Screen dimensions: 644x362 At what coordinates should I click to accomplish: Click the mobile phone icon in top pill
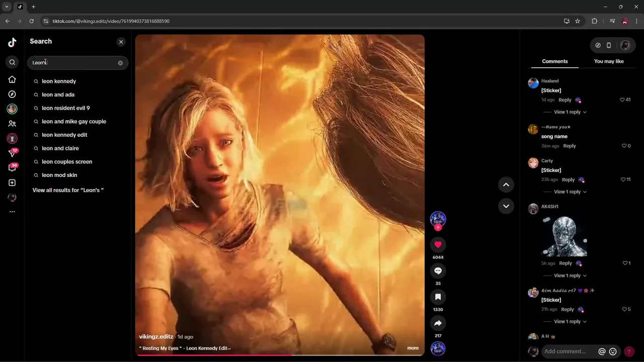(609, 45)
